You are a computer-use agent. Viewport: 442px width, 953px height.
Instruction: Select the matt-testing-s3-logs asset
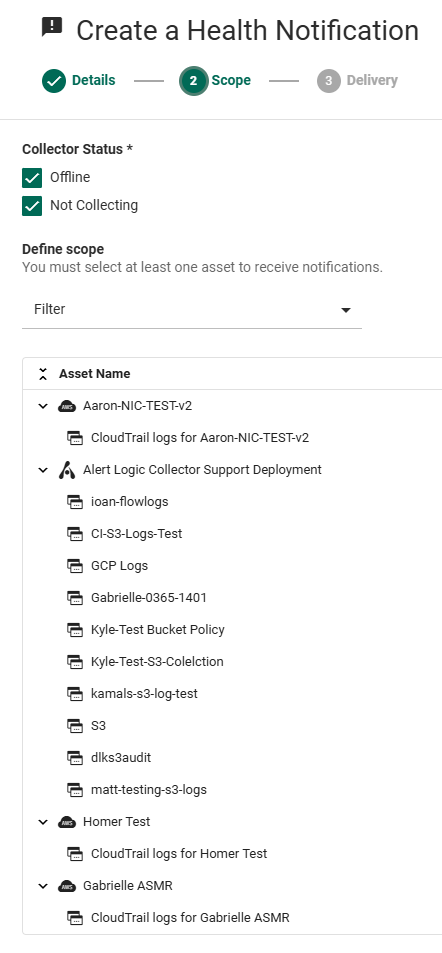[149, 790]
